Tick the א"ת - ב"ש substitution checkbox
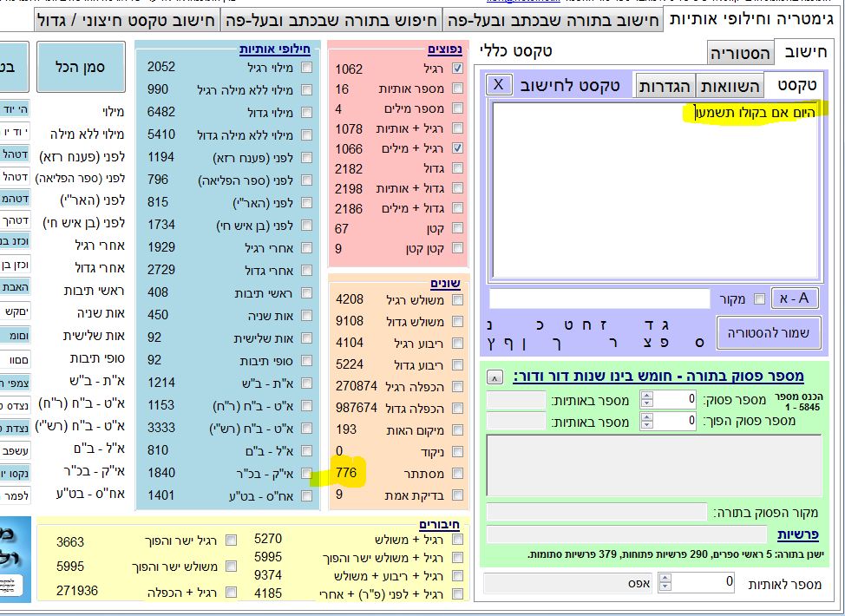 (x=306, y=382)
